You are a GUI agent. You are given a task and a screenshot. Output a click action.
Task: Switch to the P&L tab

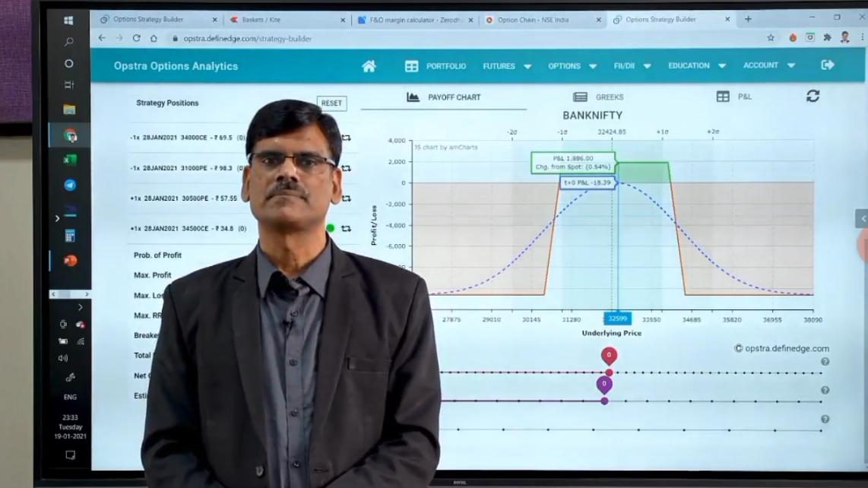(x=733, y=97)
